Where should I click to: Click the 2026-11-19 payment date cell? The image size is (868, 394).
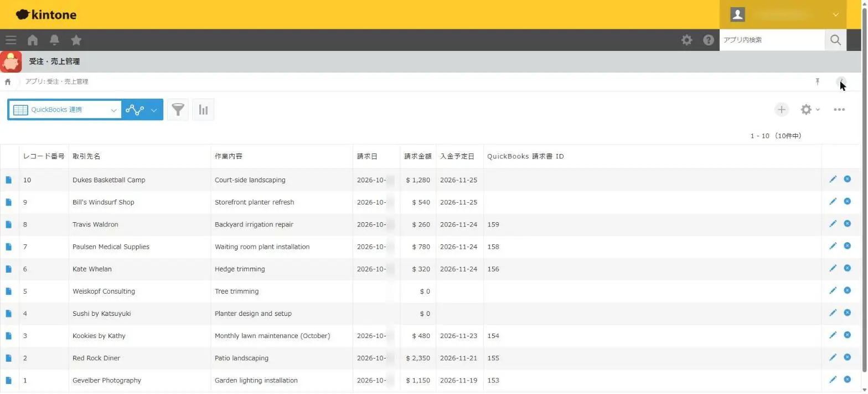(458, 380)
